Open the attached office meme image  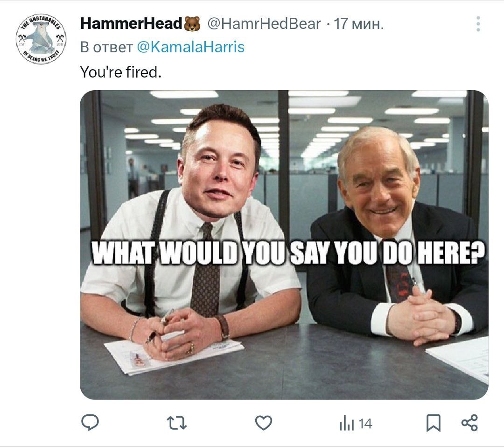[x=284, y=245]
